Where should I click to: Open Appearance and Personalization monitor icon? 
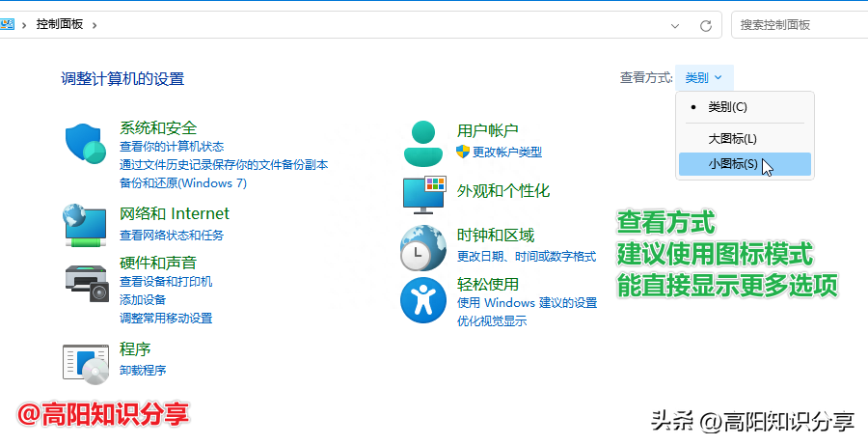(x=424, y=195)
